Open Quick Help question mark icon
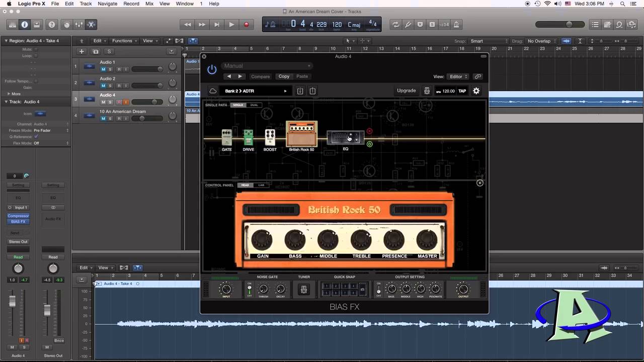Image resolution: width=644 pixels, height=362 pixels. 52,24
